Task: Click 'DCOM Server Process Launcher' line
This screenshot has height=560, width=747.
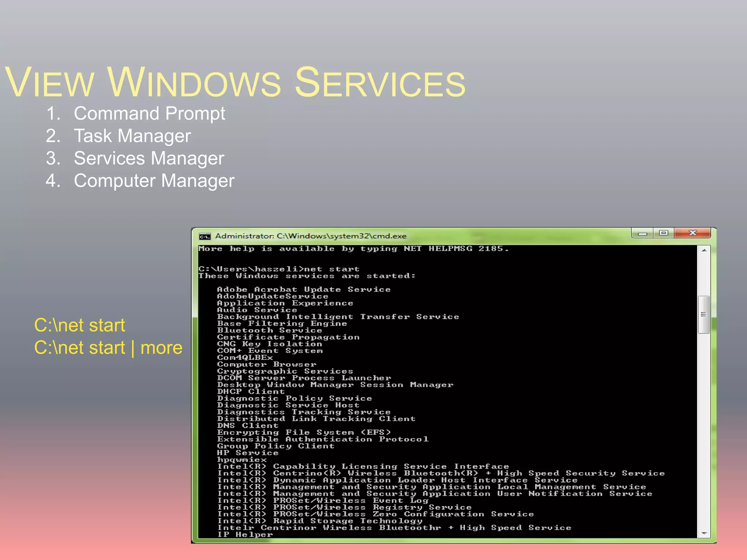Action: click(304, 378)
